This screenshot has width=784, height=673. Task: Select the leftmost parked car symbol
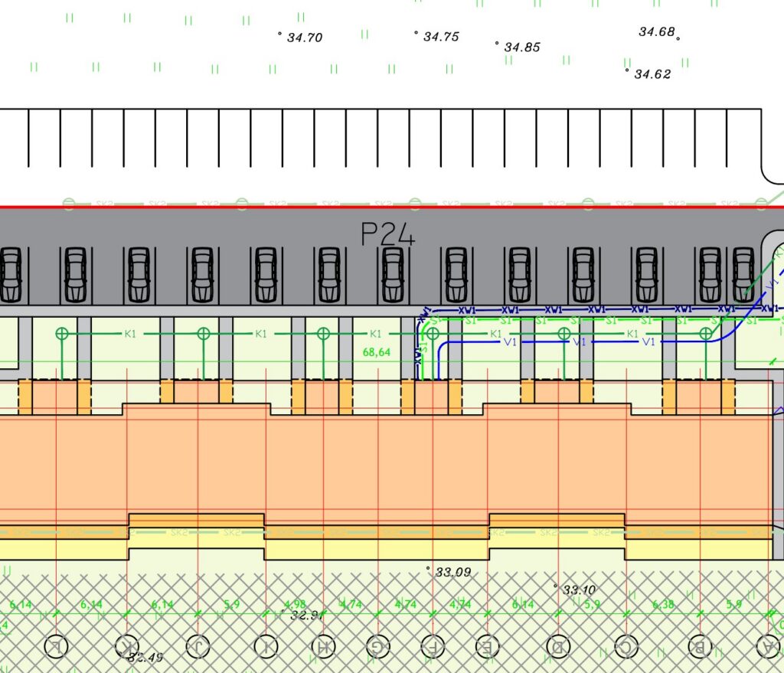click(11, 274)
